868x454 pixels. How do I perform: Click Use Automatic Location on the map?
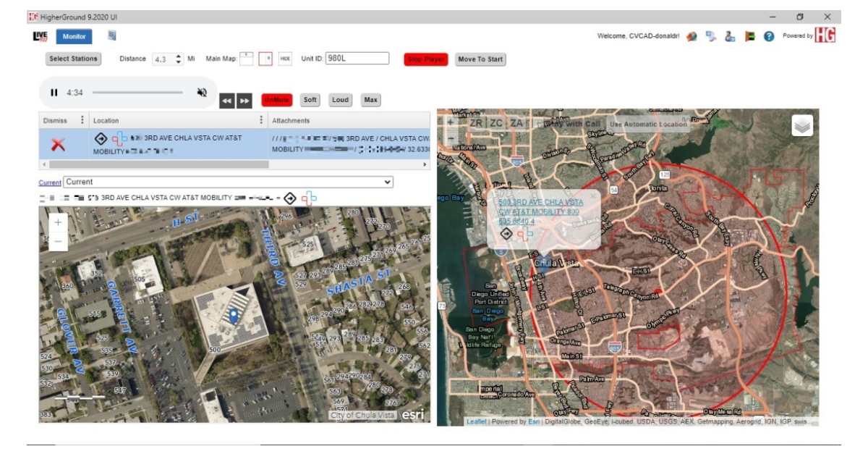pyautogui.click(x=649, y=124)
